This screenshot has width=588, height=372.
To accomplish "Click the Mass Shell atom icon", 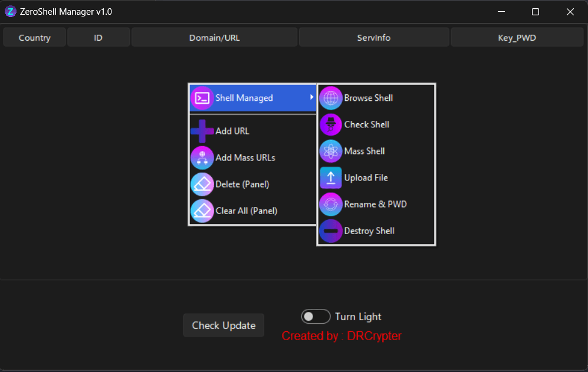I will (x=331, y=151).
